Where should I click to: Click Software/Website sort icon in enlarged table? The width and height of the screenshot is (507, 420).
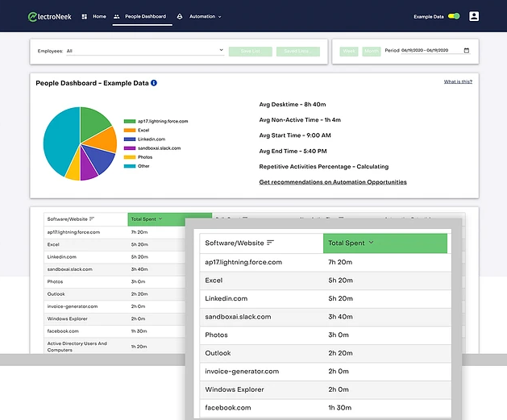(270, 243)
